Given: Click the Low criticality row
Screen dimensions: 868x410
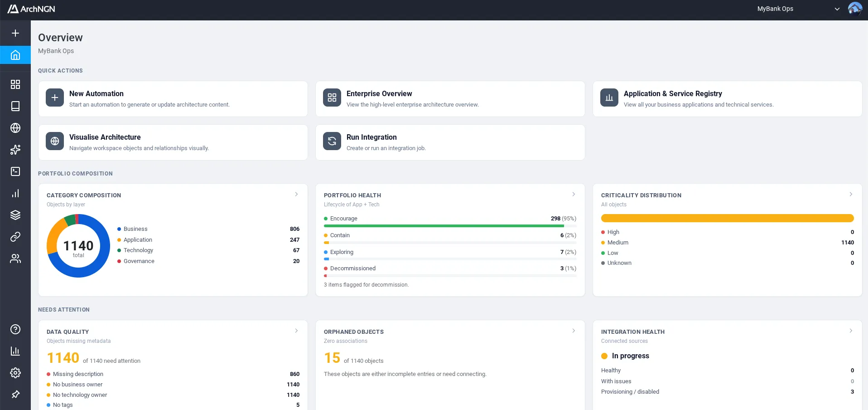Looking at the screenshot, I should point(728,253).
